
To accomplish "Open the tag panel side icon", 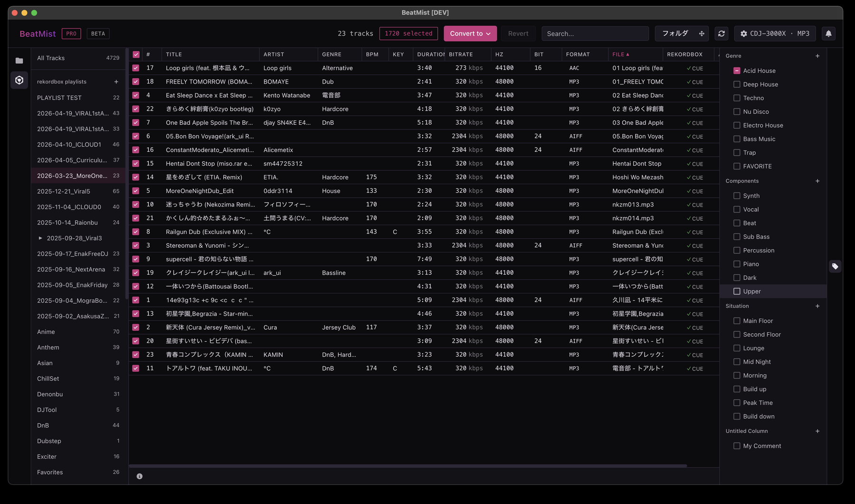I will [835, 266].
